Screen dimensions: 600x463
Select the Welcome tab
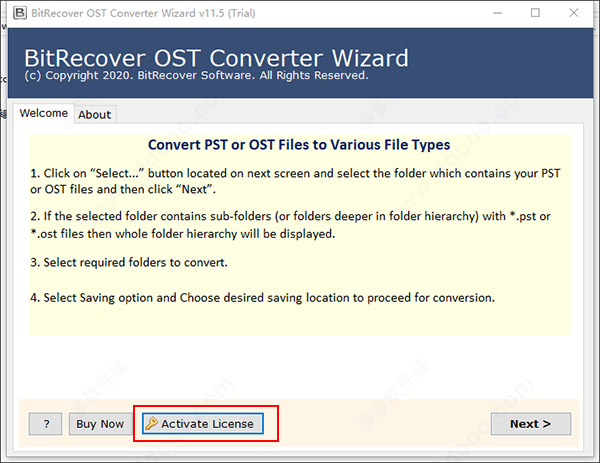(x=44, y=113)
